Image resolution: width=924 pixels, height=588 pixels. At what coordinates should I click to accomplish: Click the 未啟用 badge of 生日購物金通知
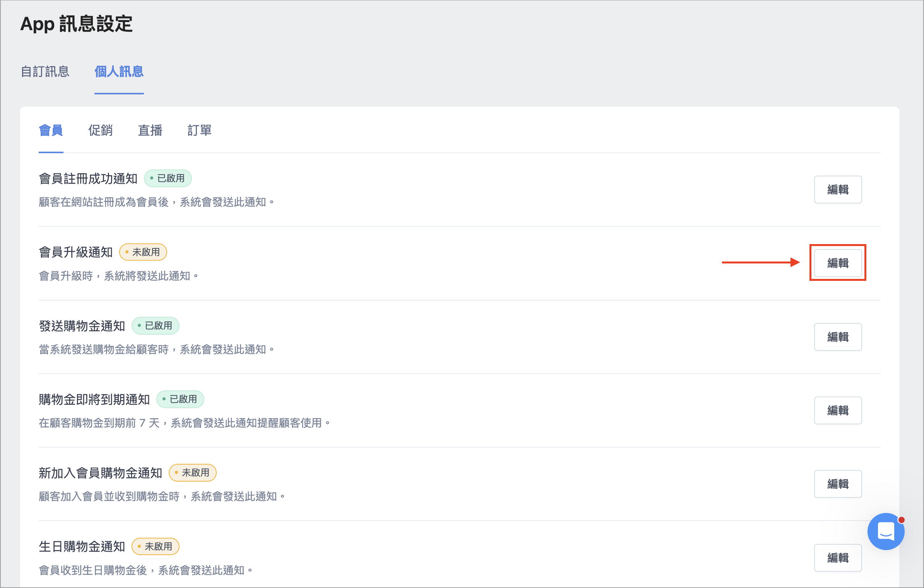(156, 547)
